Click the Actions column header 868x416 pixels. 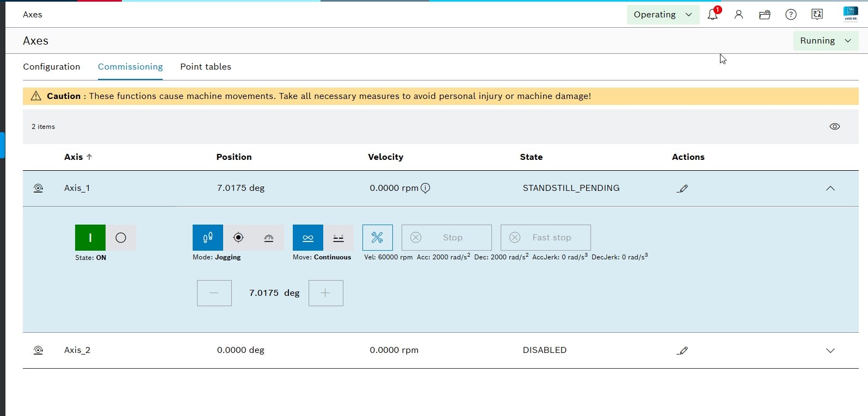tap(688, 157)
